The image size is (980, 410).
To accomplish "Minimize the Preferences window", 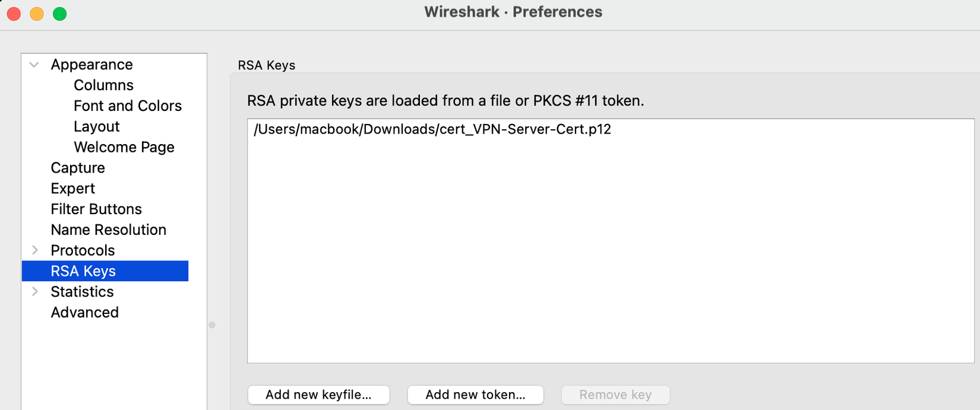I will pyautogui.click(x=37, y=14).
